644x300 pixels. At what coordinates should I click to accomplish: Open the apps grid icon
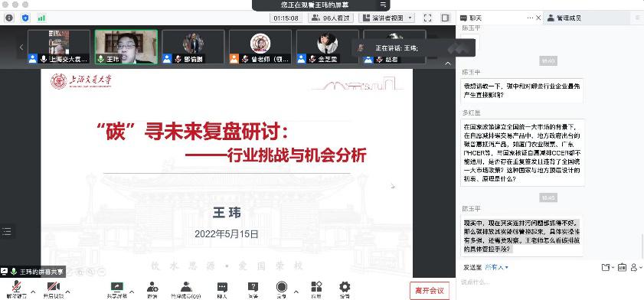(316, 289)
